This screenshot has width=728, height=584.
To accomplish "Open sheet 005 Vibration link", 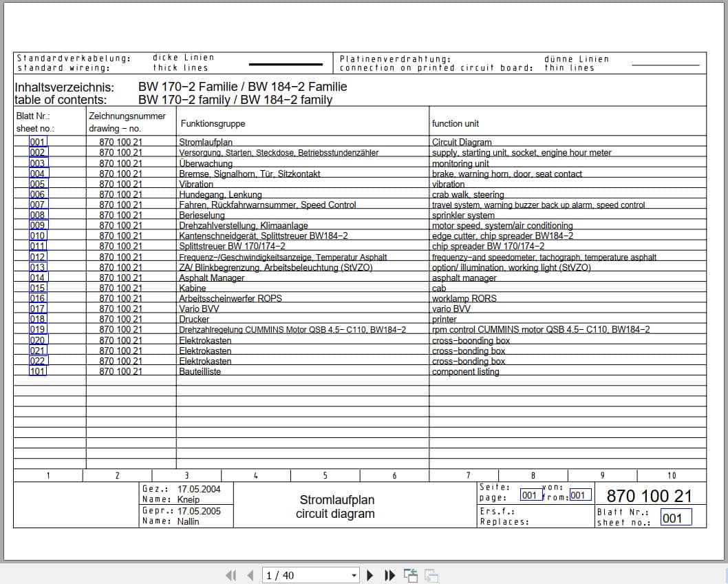I will (37, 183).
